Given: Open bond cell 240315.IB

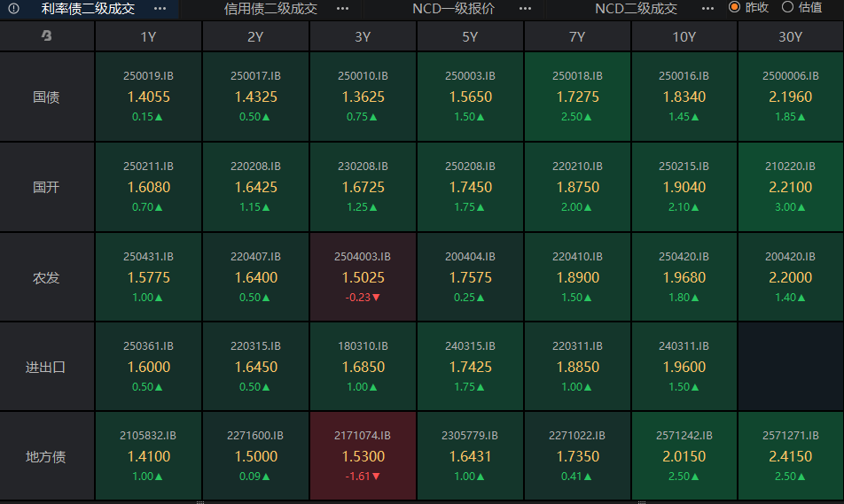Looking at the screenshot, I should (470, 367).
